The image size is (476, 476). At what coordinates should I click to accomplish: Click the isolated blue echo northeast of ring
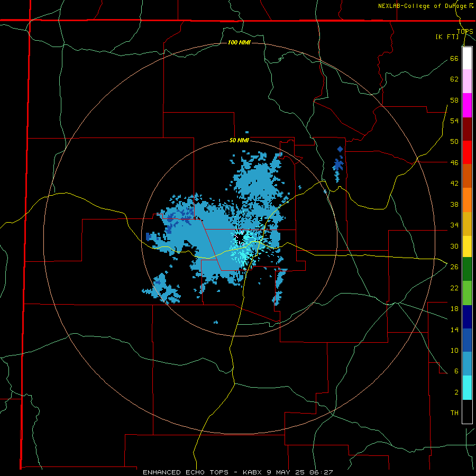(338, 166)
